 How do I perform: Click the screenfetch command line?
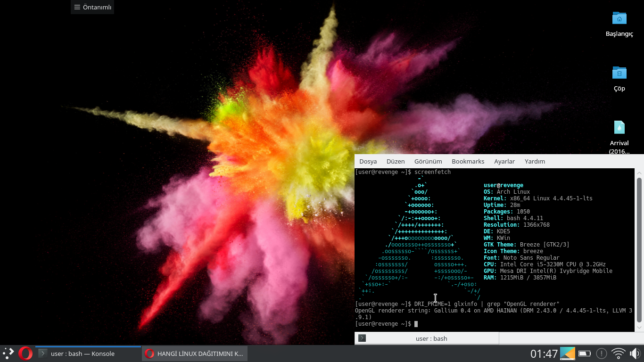coord(403,172)
